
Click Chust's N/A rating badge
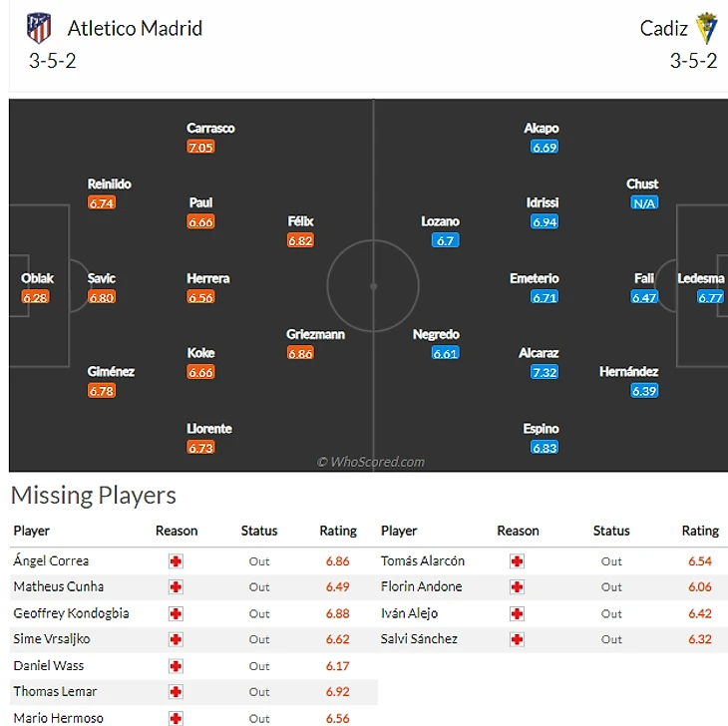(x=643, y=203)
